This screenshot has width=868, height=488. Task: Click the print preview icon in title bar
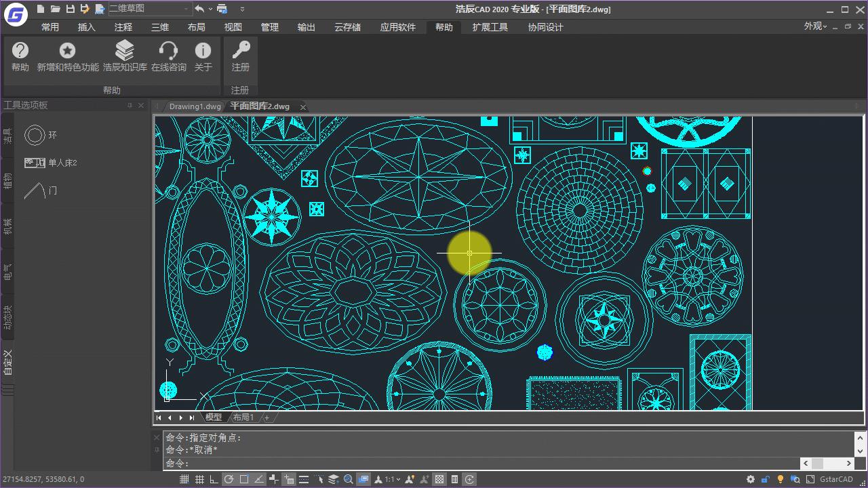(222, 9)
